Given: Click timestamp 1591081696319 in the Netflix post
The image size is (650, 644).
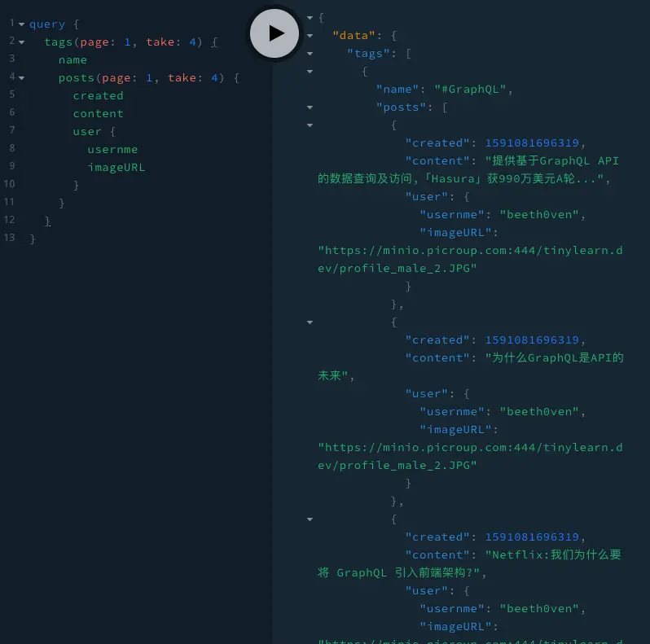Looking at the screenshot, I should click(532, 537).
